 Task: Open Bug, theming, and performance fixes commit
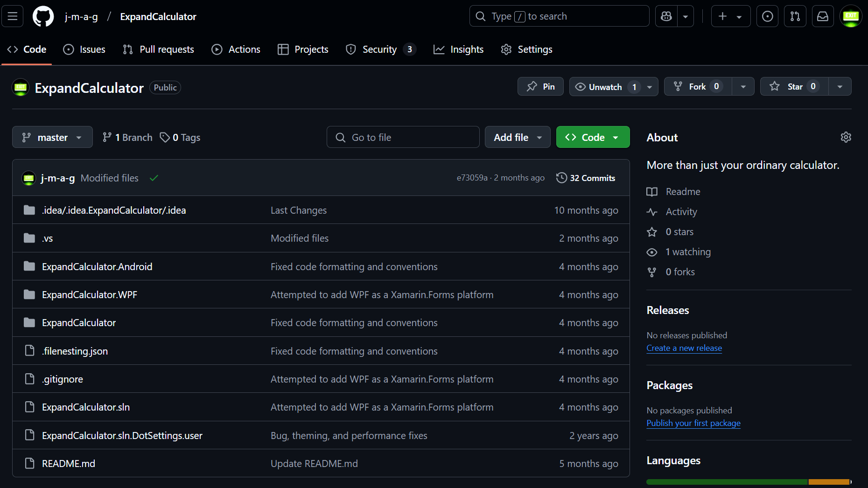click(x=349, y=435)
